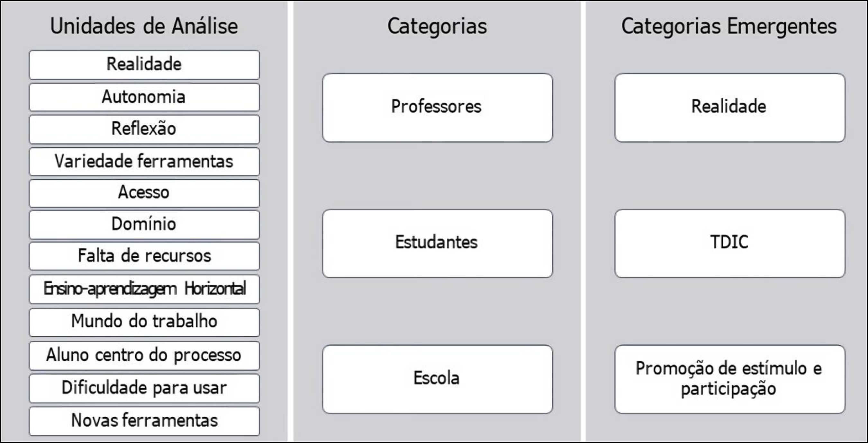Click the Unidades de Análise heading

(144, 26)
